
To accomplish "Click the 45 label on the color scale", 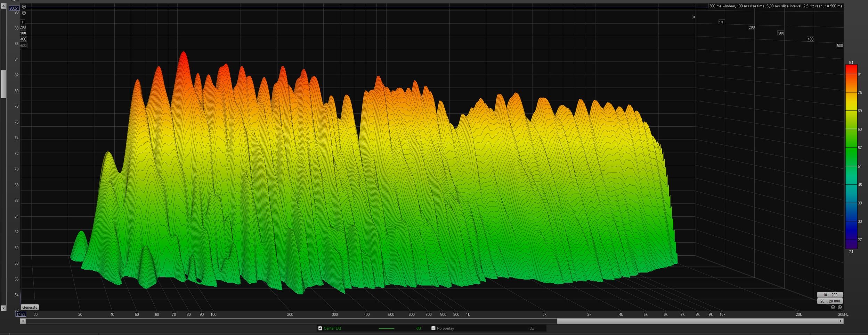I will pyautogui.click(x=860, y=185).
